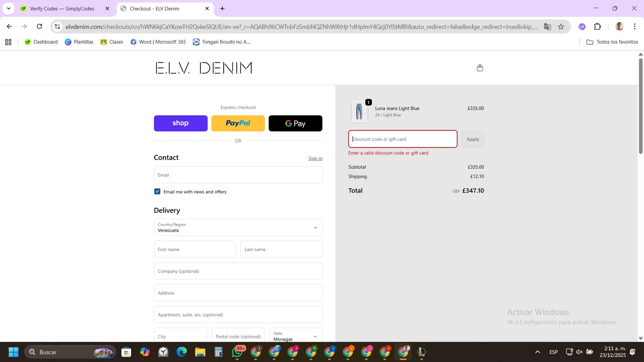The image size is (644, 362).
Task: Click the City field
Action: 180,335
